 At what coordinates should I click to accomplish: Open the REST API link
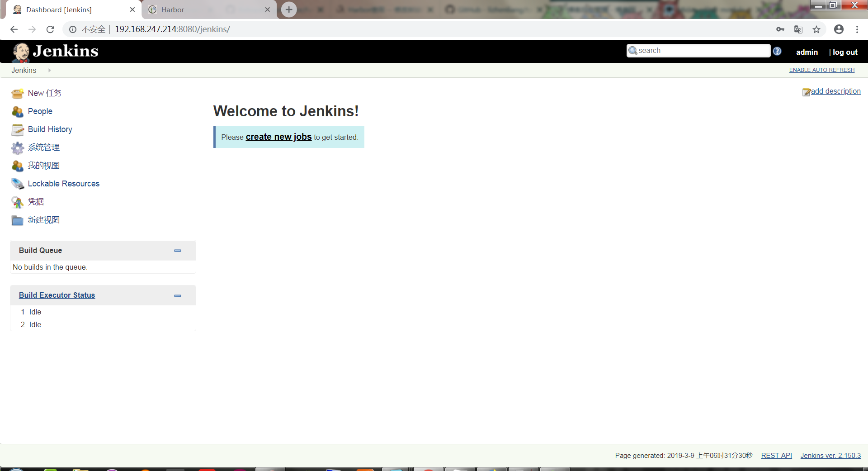click(777, 456)
